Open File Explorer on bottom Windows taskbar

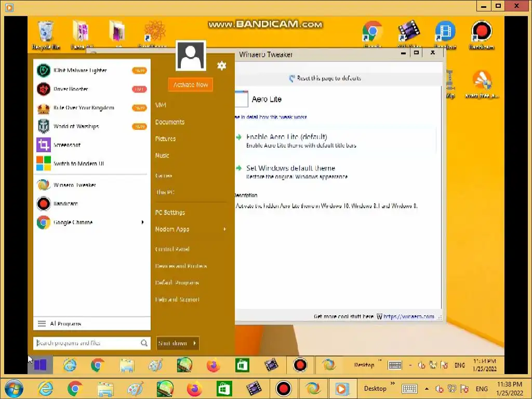(x=105, y=389)
